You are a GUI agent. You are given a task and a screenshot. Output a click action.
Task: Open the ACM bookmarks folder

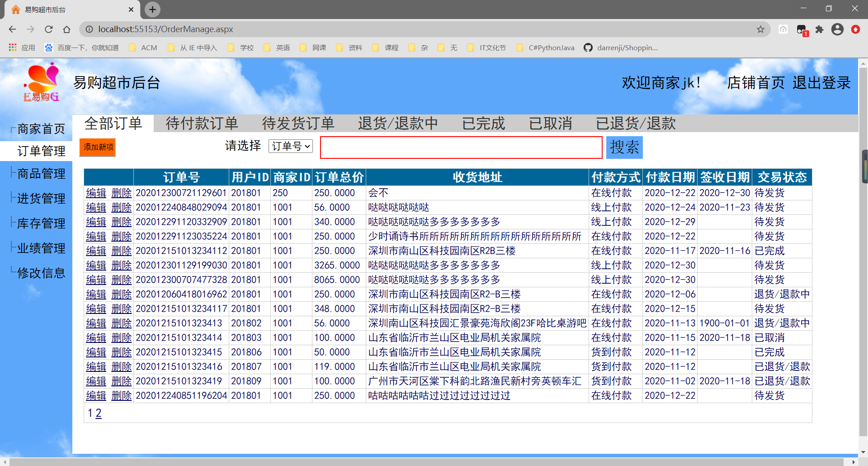tap(143, 48)
